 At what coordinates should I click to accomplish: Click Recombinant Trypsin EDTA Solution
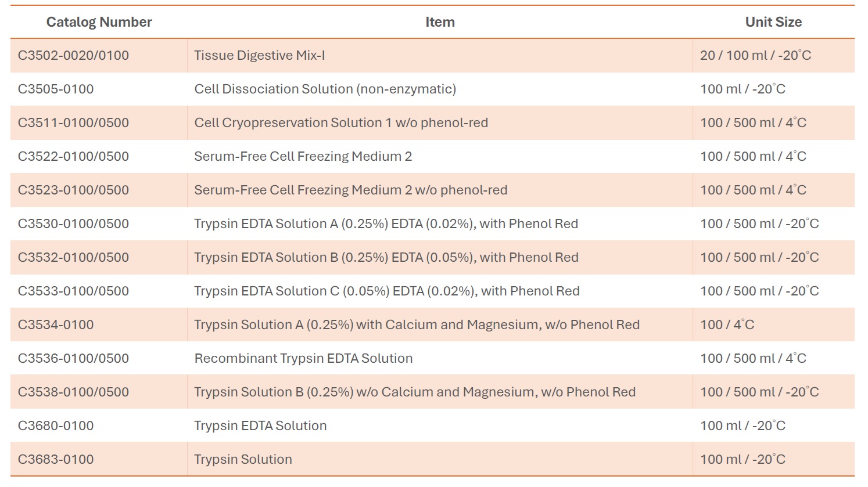[x=303, y=359]
